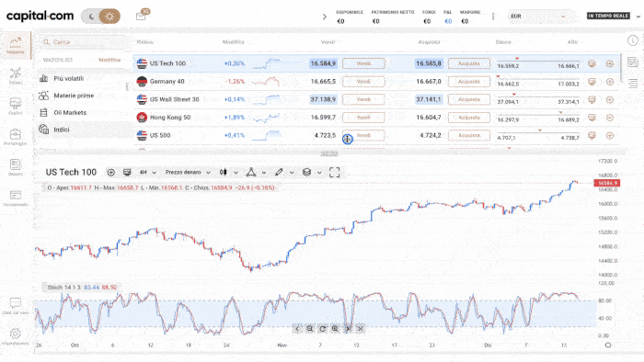Click the Acquista button for Germany 40
The height and width of the screenshot is (362, 644).
[x=469, y=82]
